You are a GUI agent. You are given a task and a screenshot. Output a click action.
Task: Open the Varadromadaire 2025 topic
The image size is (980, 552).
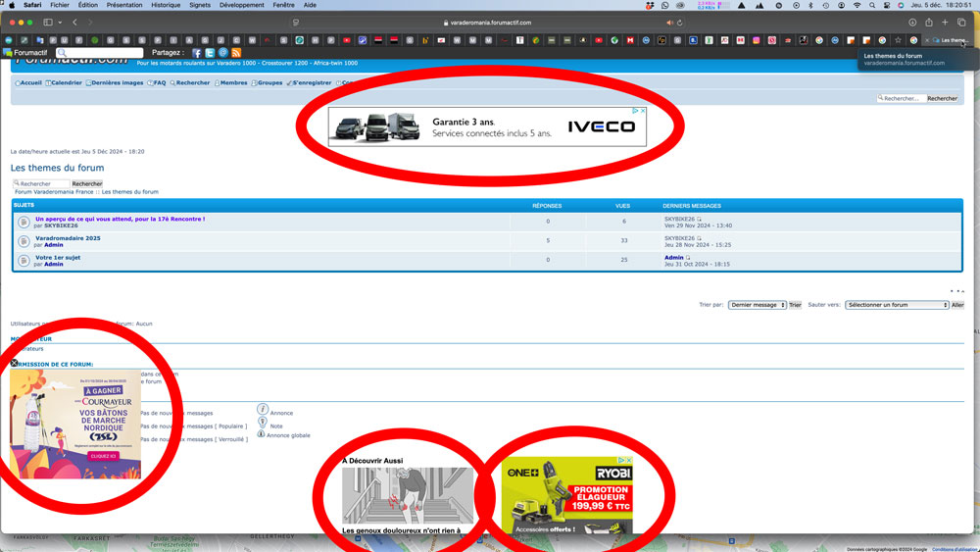[68, 238]
